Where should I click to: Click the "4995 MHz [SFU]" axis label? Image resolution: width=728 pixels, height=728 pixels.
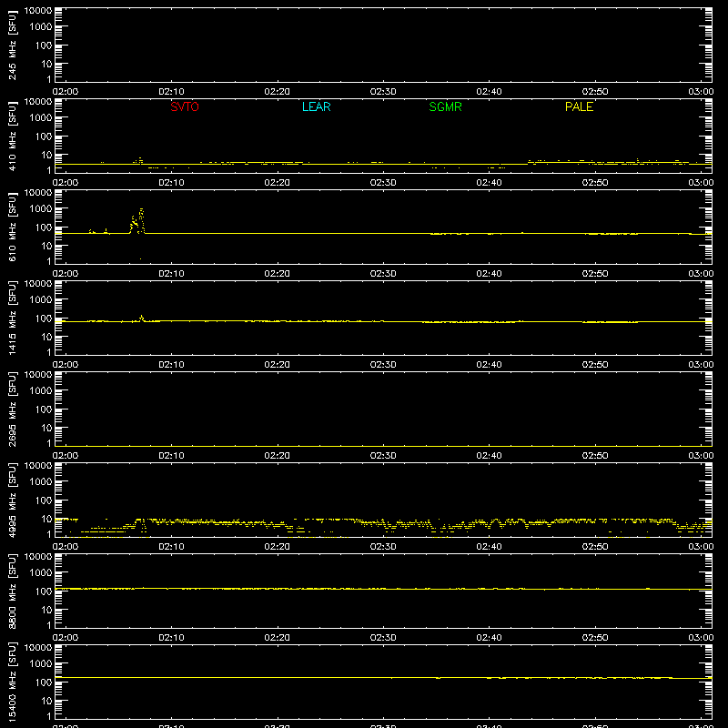coord(12,500)
